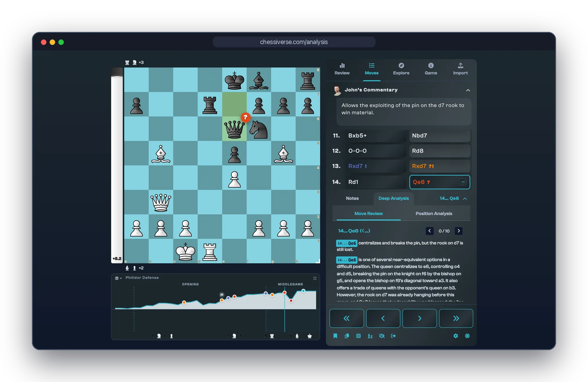Select Black's move Nbd7
588x382 pixels.
439,135
